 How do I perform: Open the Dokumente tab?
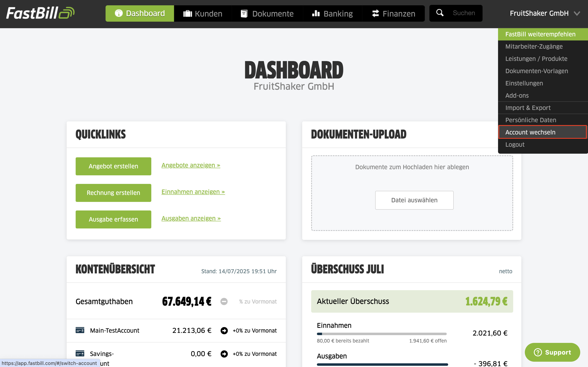[x=267, y=14]
